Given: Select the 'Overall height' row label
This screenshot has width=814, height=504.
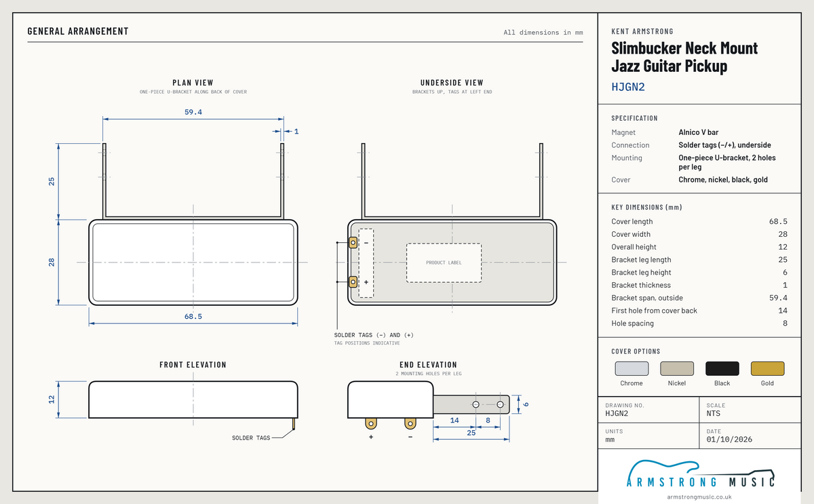Looking at the screenshot, I should (x=634, y=247).
